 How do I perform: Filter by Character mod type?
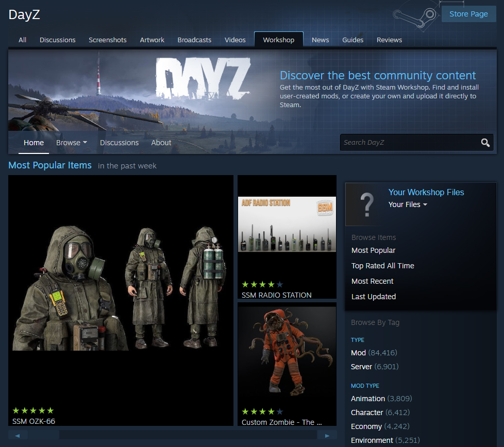pos(380,412)
